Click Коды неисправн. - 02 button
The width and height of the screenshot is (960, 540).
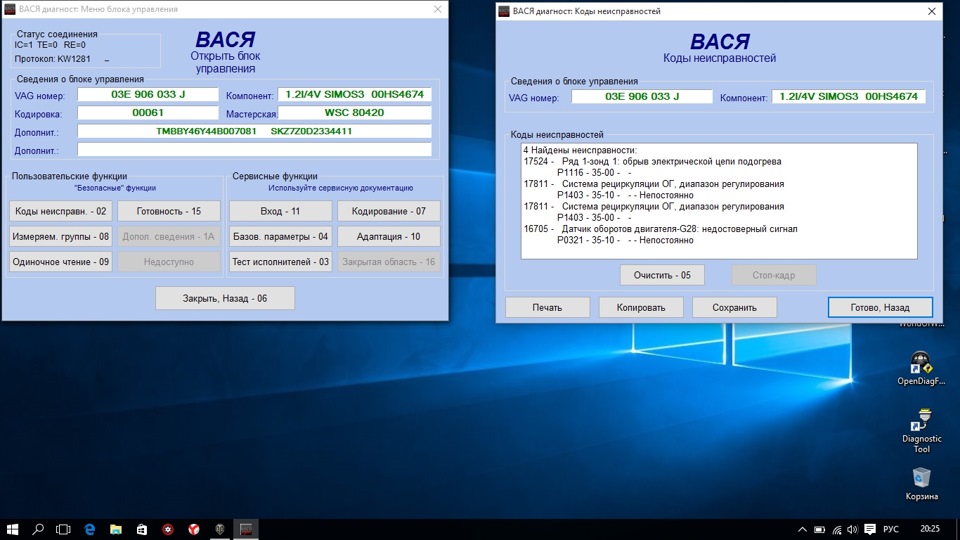point(61,211)
